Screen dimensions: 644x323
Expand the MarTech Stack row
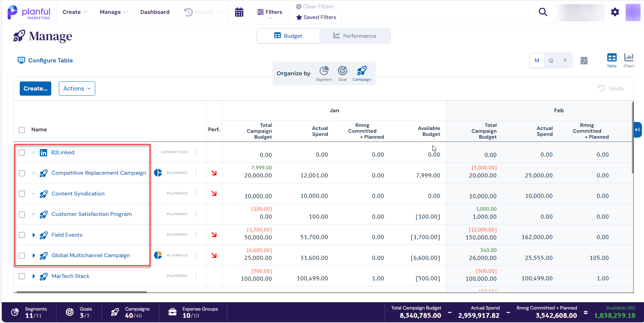[34, 276]
